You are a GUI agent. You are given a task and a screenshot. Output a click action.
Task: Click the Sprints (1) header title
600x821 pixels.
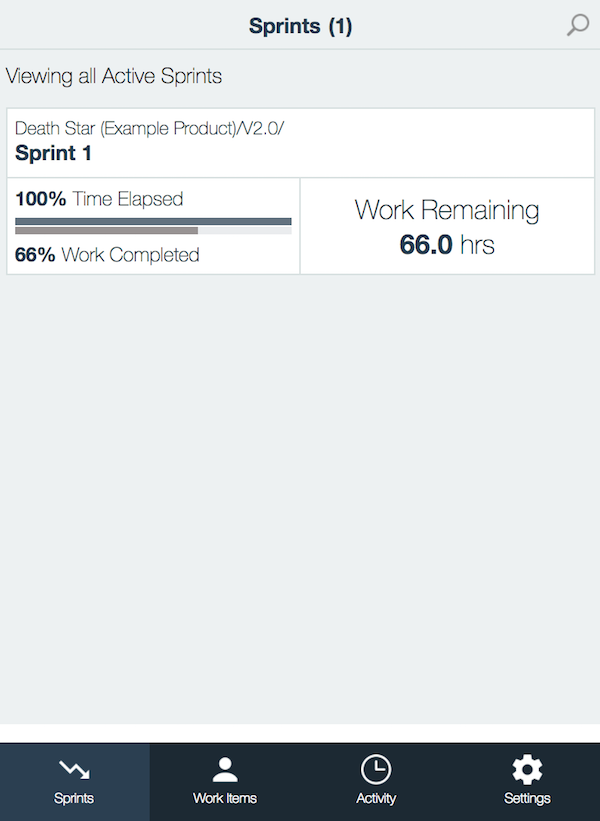[301, 26]
